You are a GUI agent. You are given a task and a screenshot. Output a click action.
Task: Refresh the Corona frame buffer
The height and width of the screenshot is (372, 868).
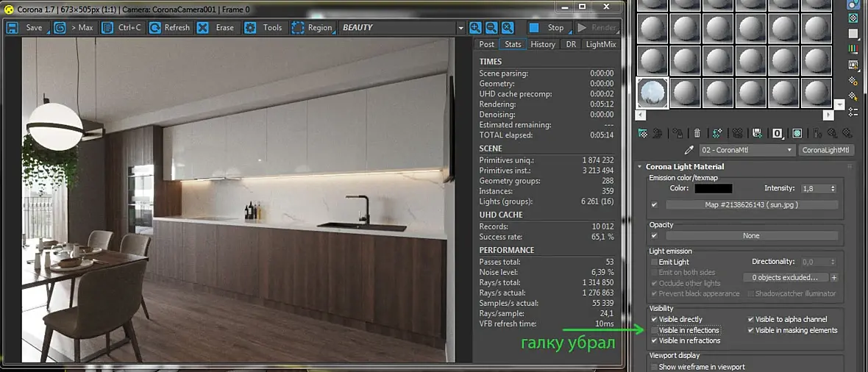coord(170,28)
